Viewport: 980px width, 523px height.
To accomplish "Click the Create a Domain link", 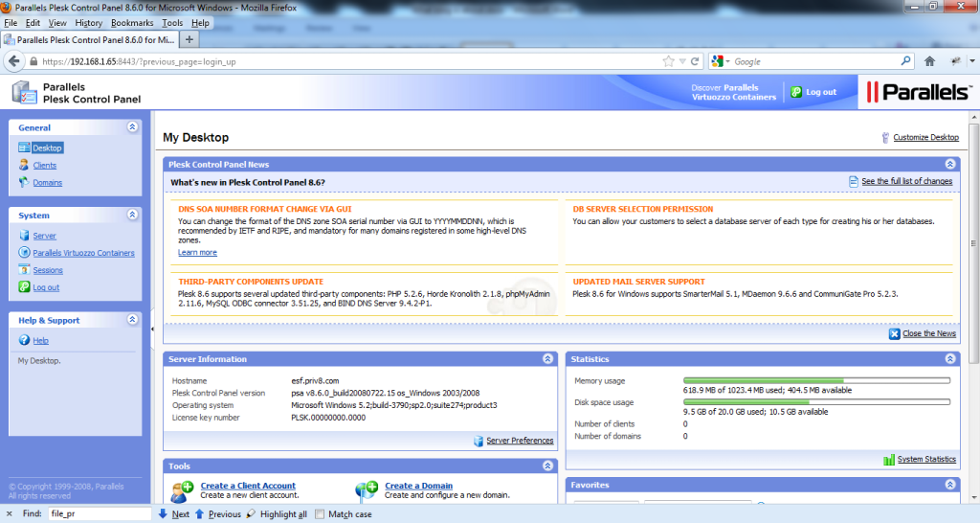I will coord(418,486).
